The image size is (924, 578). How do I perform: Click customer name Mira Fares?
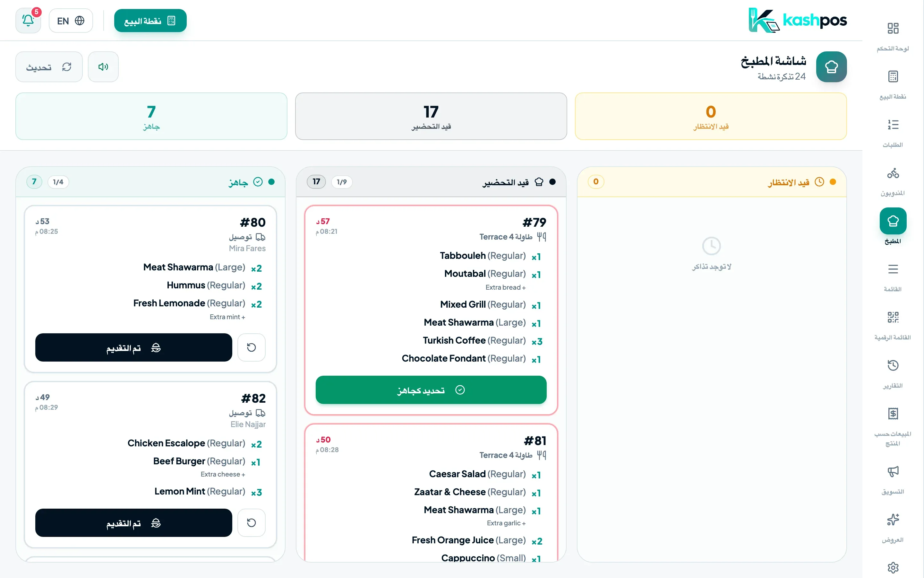[x=247, y=249]
